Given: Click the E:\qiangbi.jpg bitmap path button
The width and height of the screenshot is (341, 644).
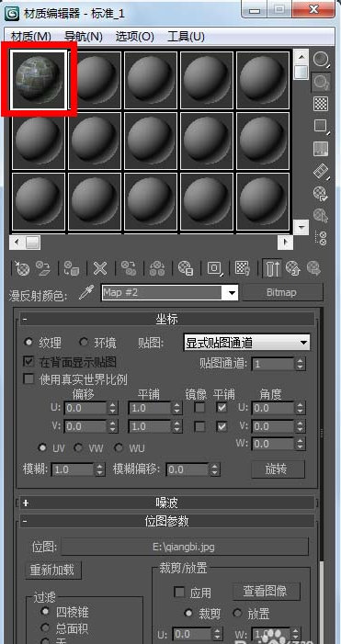Looking at the screenshot, I should [x=185, y=547].
